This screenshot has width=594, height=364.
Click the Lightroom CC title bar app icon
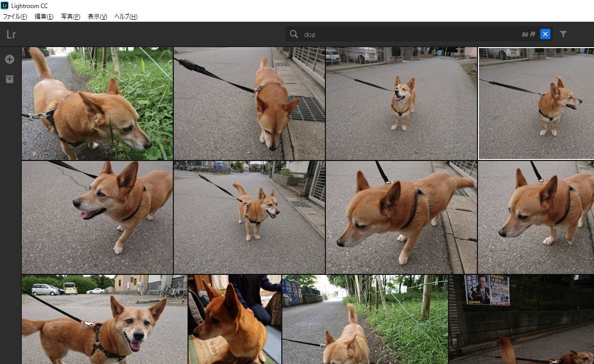tap(5, 6)
